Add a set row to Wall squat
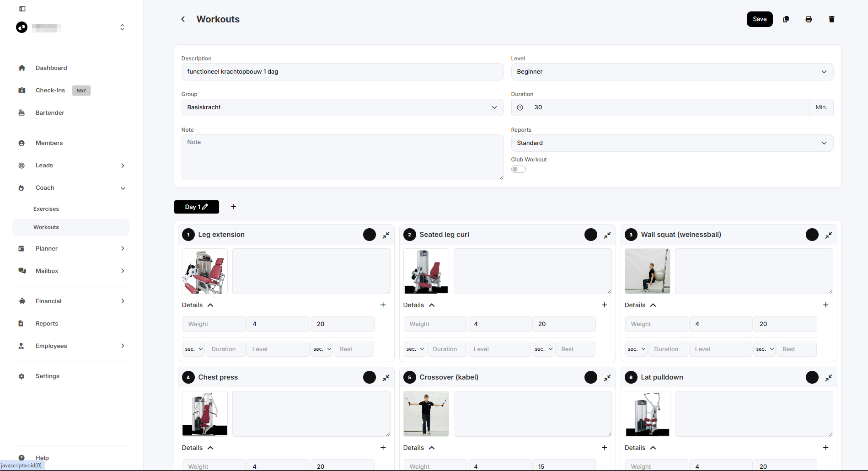 [x=826, y=305]
